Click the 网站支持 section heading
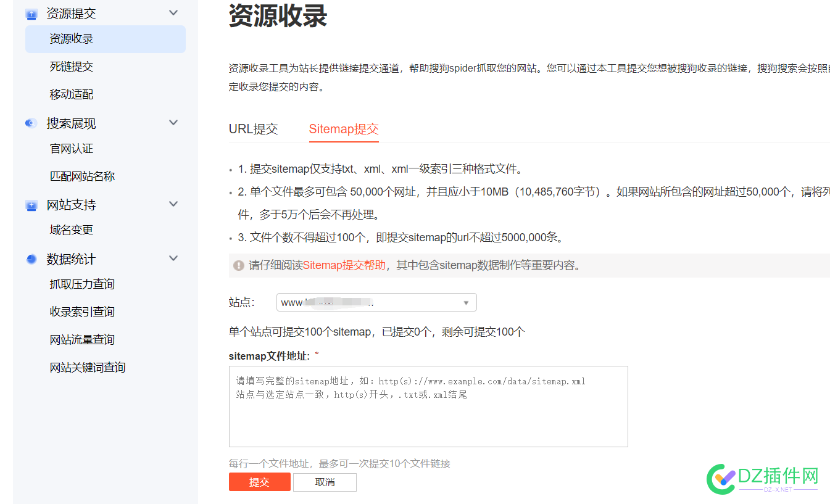The image size is (830, 504). 72,205
